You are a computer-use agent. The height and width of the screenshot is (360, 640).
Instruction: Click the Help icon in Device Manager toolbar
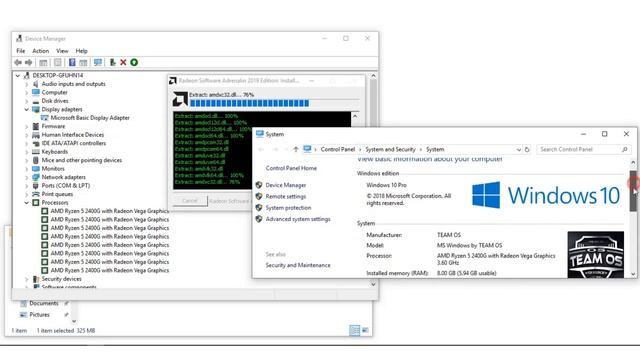coord(72,62)
